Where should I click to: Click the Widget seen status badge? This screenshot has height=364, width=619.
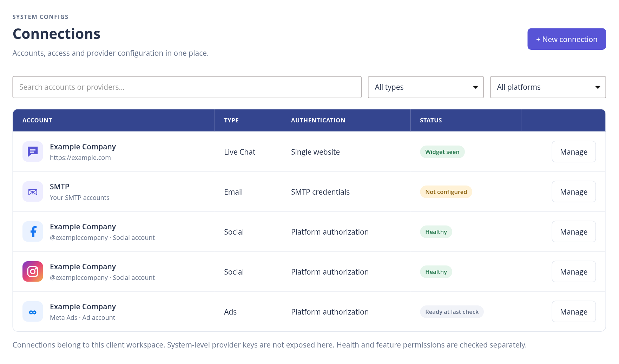coord(442,152)
